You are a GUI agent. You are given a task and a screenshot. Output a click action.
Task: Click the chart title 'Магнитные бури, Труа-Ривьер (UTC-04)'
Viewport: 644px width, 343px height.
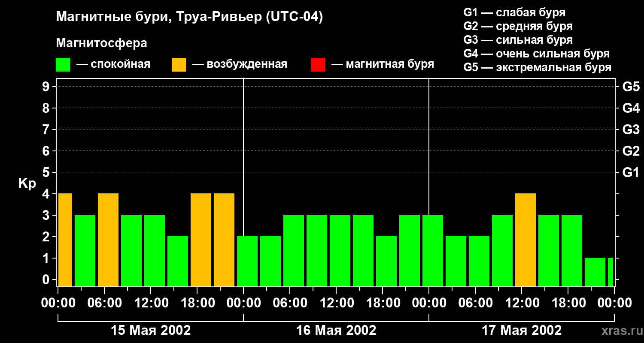click(x=189, y=17)
